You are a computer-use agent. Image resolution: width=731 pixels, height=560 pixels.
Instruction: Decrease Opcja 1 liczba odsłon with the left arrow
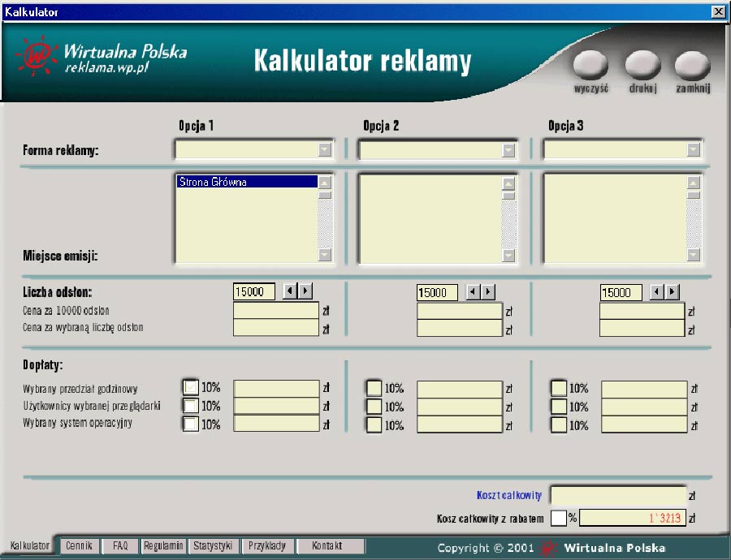click(x=289, y=291)
